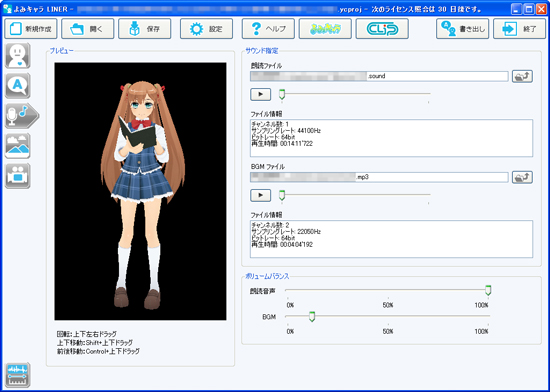Save the project with the 保存 button
Image resolution: width=550 pixels, height=392 pixels.
pos(145,29)
